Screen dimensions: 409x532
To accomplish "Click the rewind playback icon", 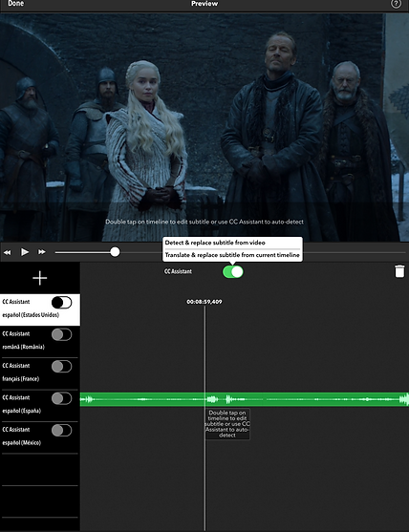I will [7, 252].
